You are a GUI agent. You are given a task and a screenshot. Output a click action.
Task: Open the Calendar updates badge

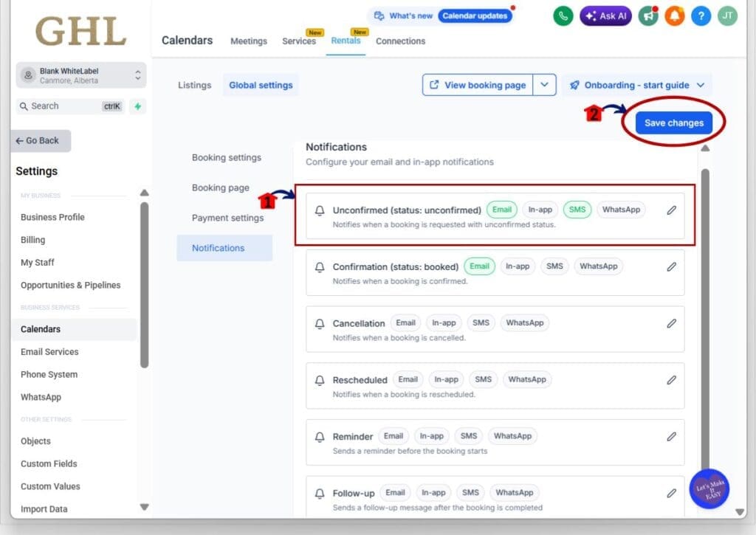pyautogui.click(x=475, y=16)
